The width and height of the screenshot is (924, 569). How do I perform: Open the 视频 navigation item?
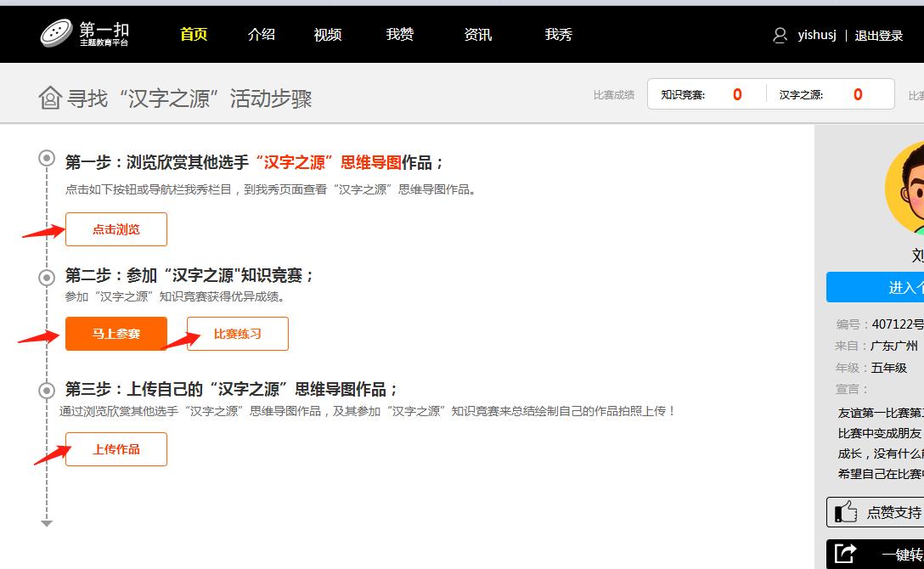point(327,35)
